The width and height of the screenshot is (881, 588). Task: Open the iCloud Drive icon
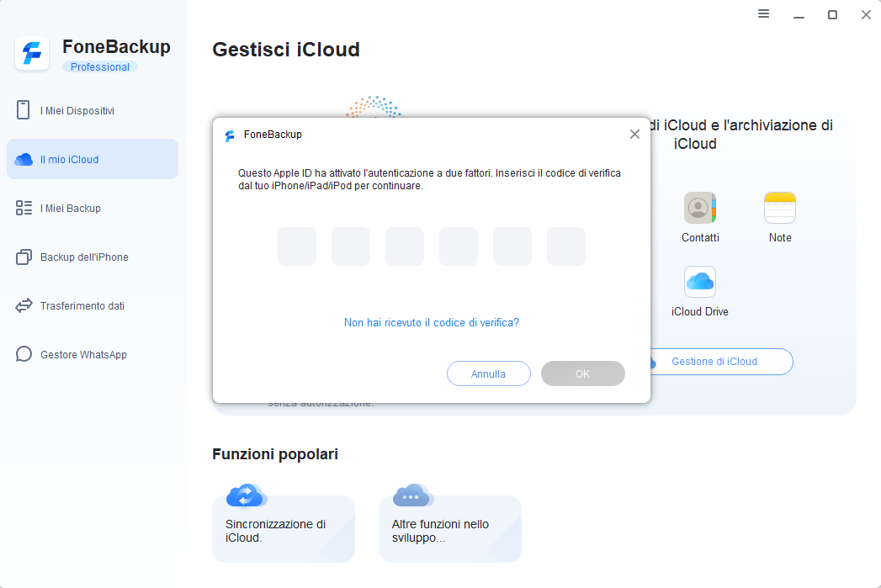700,283
